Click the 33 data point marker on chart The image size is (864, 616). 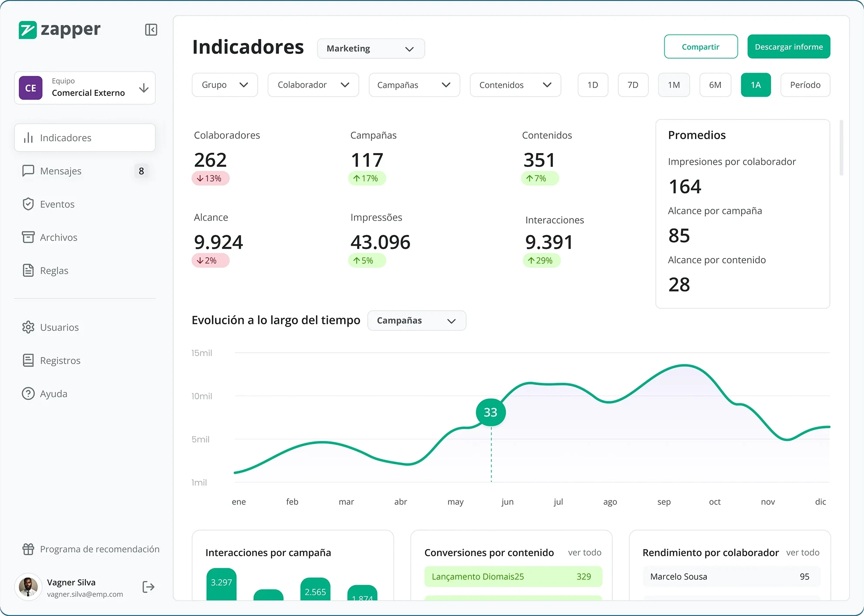point(491,412)
